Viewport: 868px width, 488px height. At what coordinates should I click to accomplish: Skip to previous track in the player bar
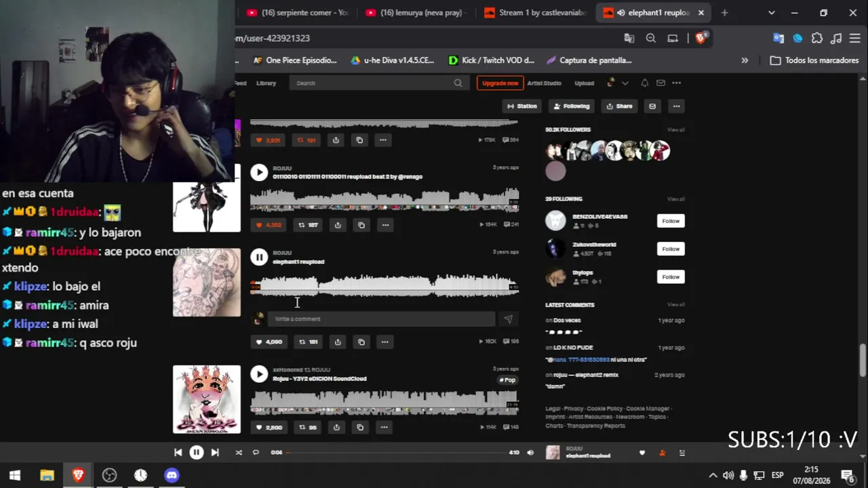pos(178,452)
